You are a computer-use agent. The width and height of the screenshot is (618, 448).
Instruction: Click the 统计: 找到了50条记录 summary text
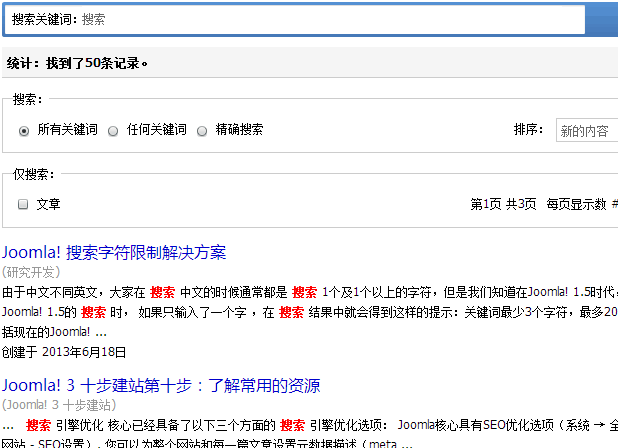77,63
